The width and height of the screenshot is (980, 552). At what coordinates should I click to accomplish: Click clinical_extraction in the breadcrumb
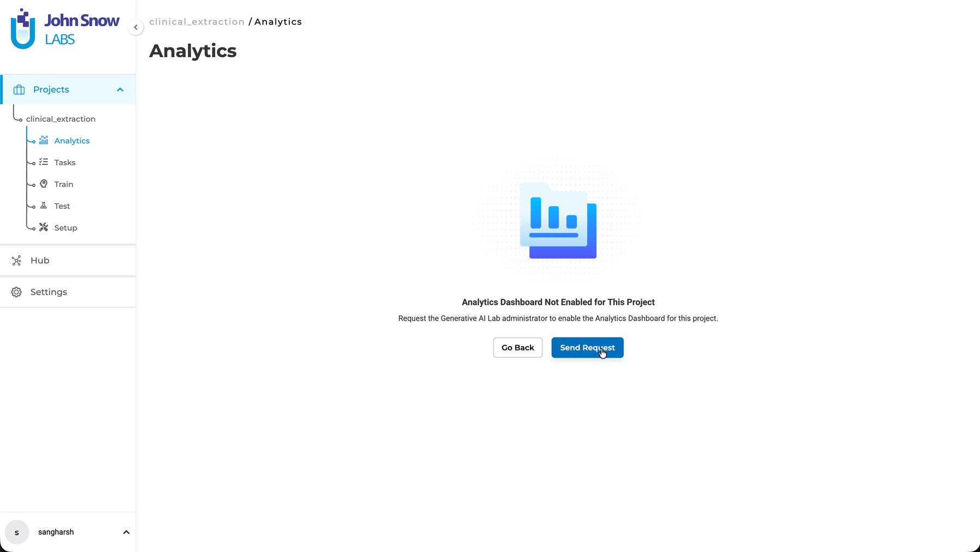coord(197,22)
